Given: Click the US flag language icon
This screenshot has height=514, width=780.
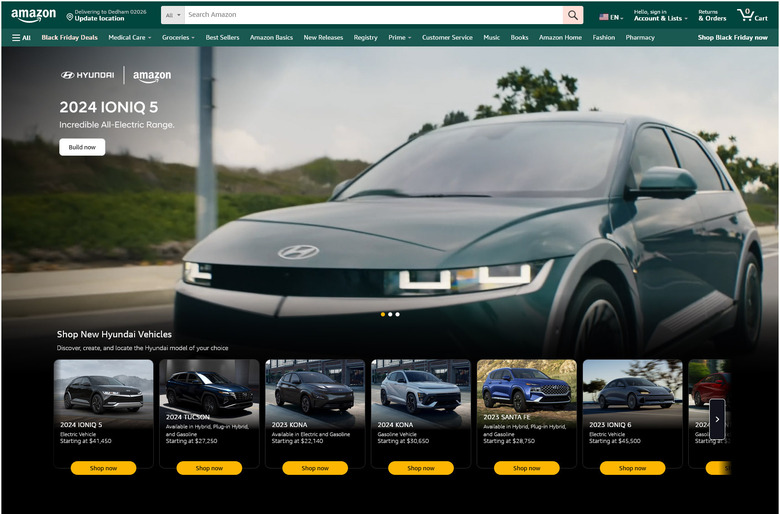Looking at the screenshot, I should tap(603, 17).
